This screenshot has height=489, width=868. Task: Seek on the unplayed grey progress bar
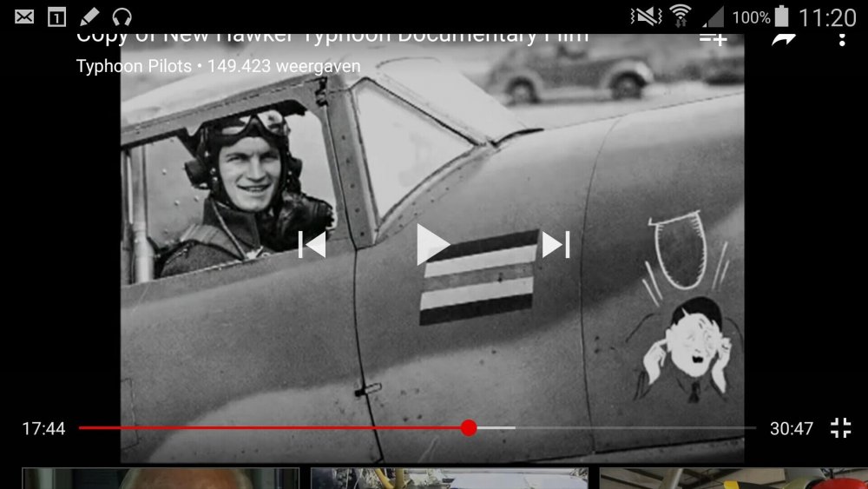tap(635, 427)
